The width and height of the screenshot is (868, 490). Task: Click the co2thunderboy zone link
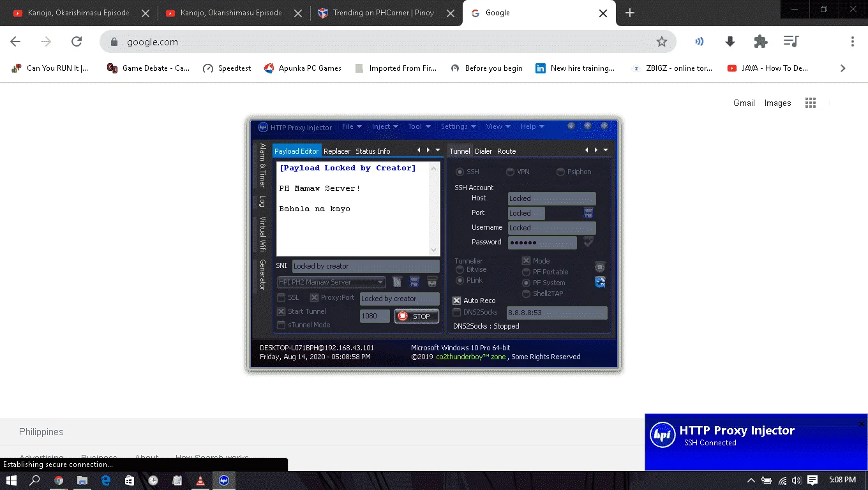pyautogui.click(x=471, y=357)
